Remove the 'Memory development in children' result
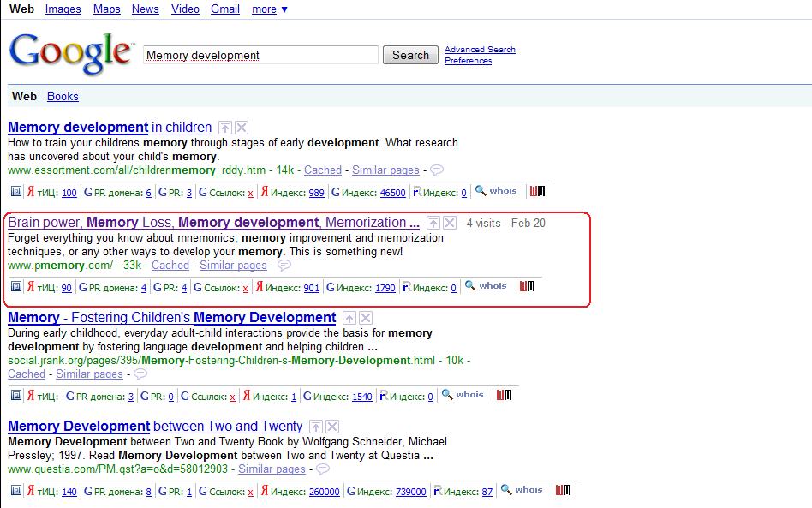This screenshot has height=508, width=812. point(242,128)
